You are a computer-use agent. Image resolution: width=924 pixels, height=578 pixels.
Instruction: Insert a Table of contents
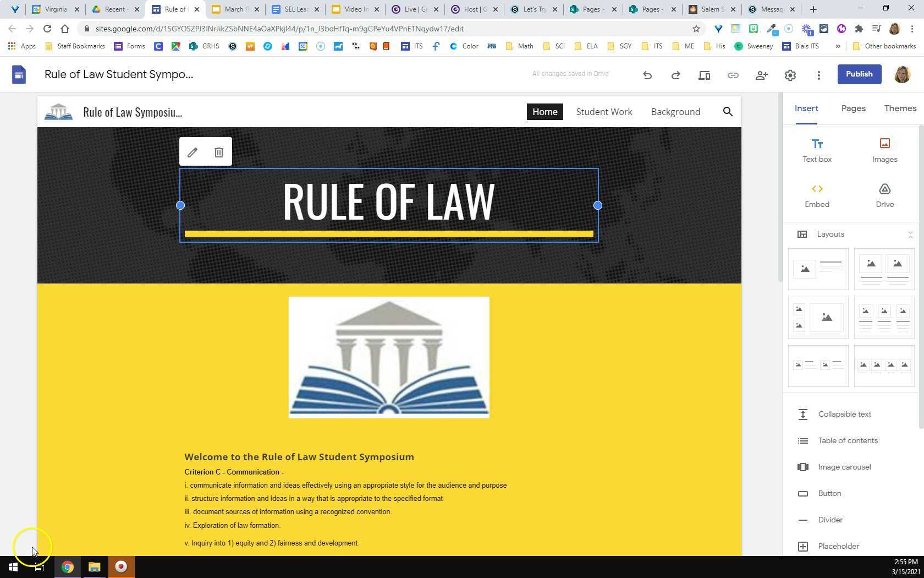848,440
